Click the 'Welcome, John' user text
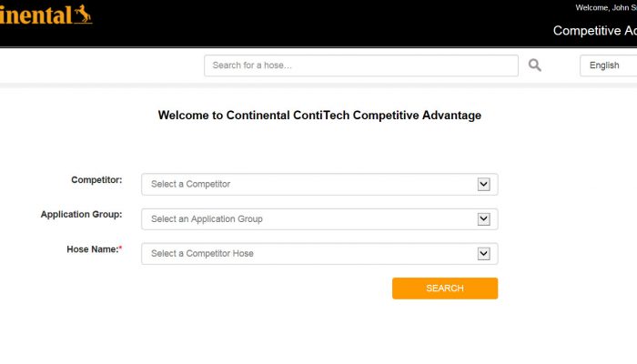637x364 pixels. coord(605,7)
